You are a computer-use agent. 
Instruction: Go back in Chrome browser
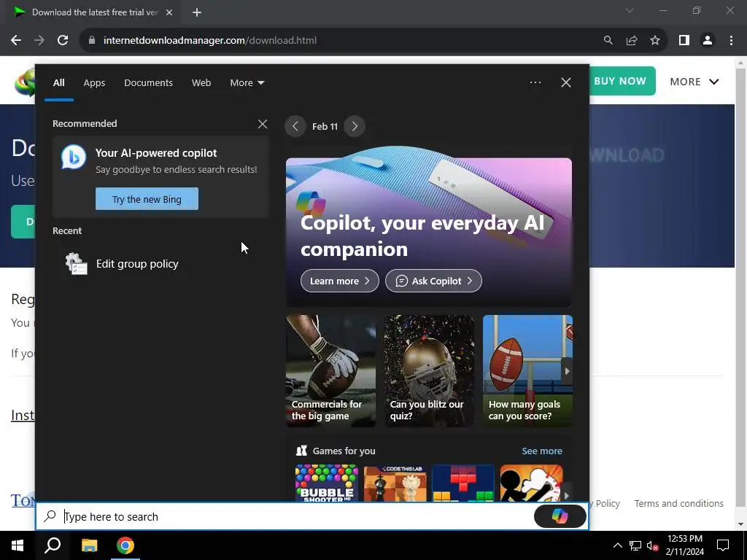16,41
